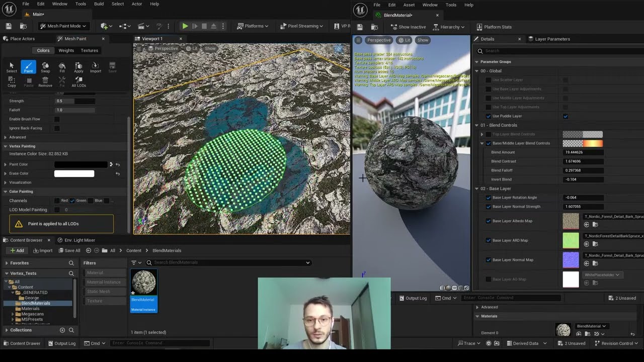Expand the Advanced brush section
This screenshot has width=644, height=362.
pyautogui.click(x=6, y=137)
